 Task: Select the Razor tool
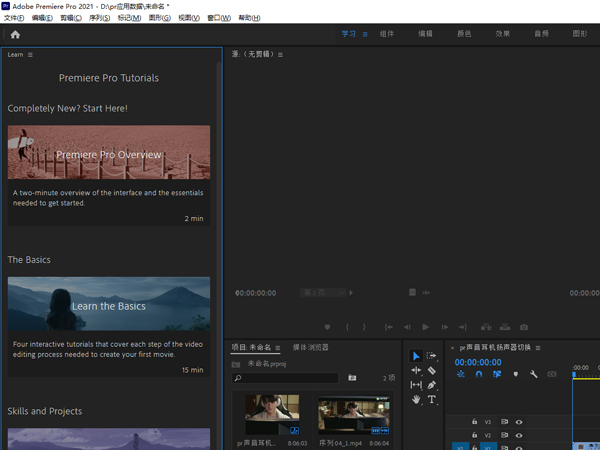click(x=431, y=370)
